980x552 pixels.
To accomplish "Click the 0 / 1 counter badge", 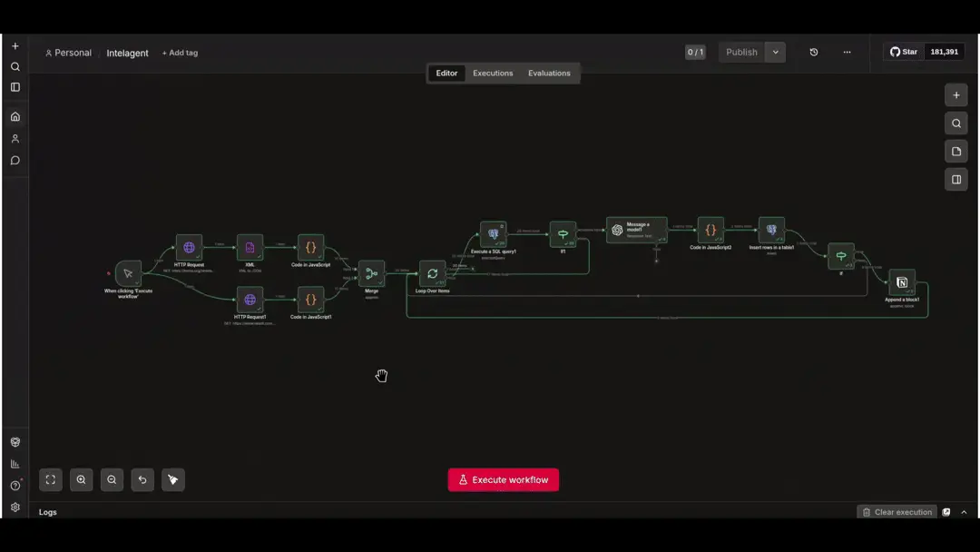I will (695, 52).
